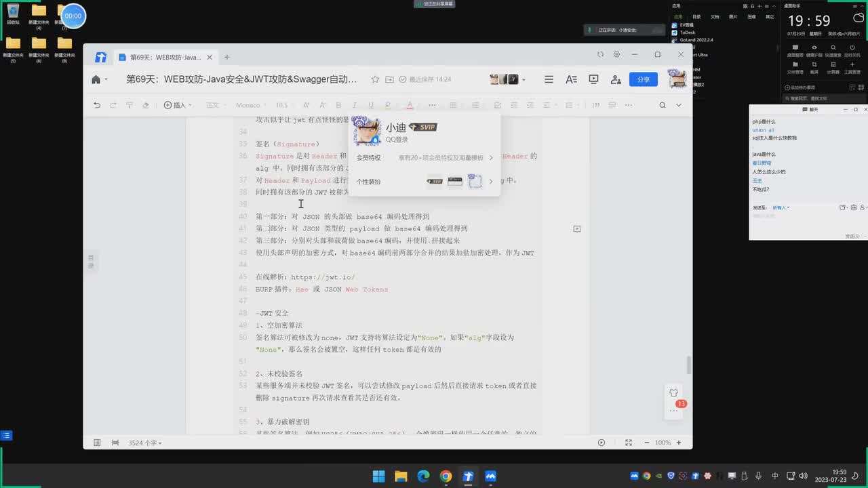Viewport: 868px width, 488px height.
Task: Click the blue 分享 share button
Action: tap(643, 79)
